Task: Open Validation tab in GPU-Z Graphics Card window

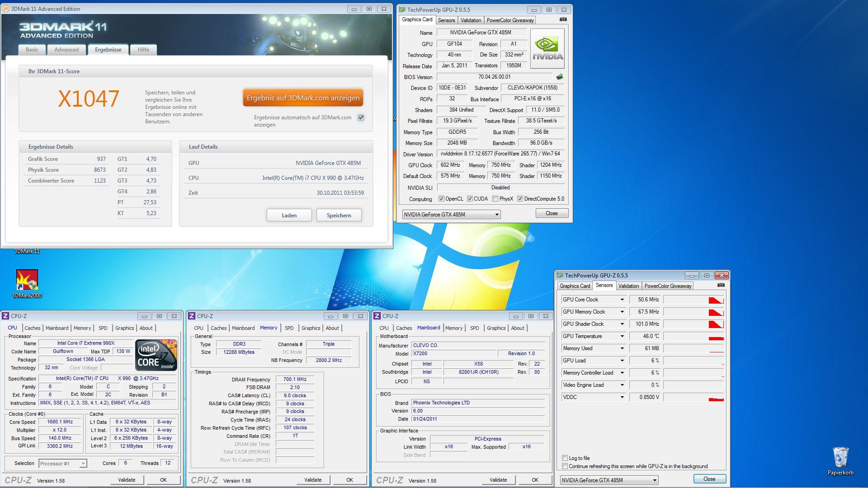Action: click(x=471, y=20)
